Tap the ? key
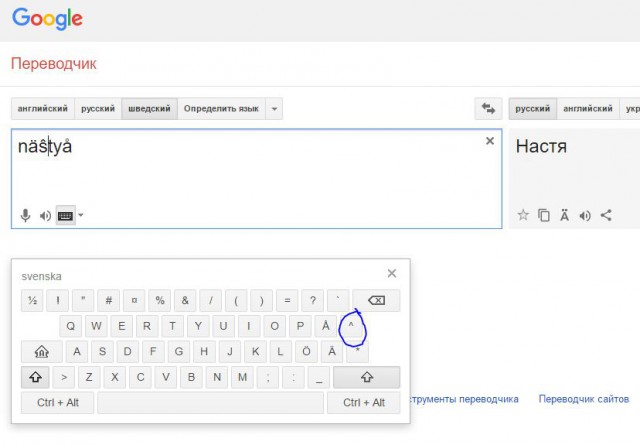 click(313, 300)
